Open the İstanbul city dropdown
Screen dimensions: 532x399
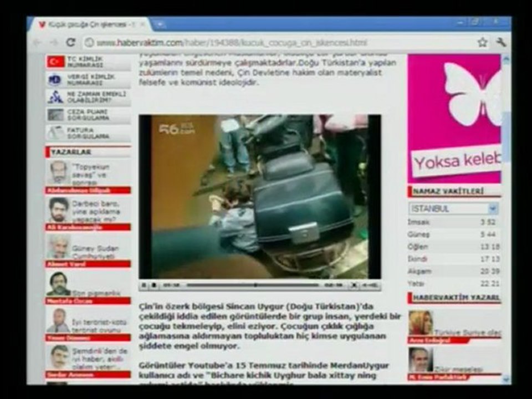pos(453,208)
